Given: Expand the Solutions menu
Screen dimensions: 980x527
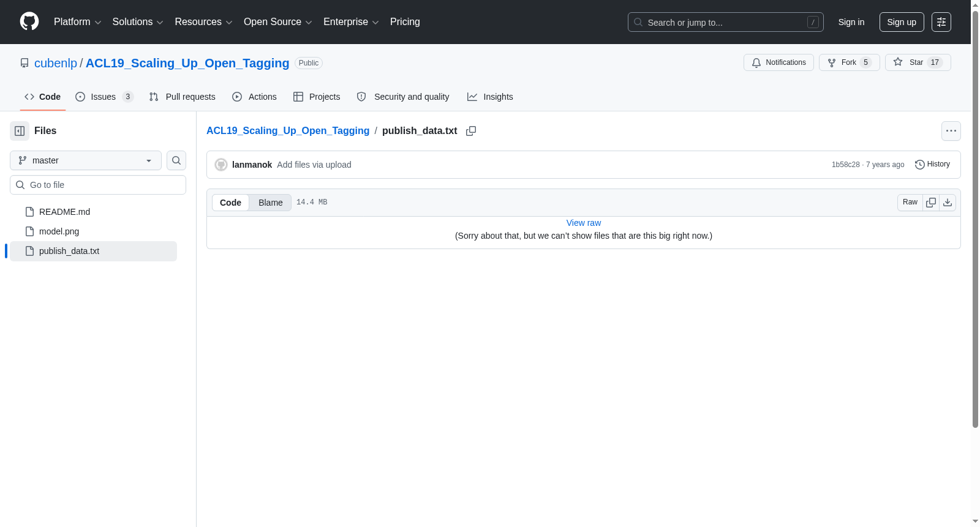Looking at the screenshot, I should (x=138, y=22).
